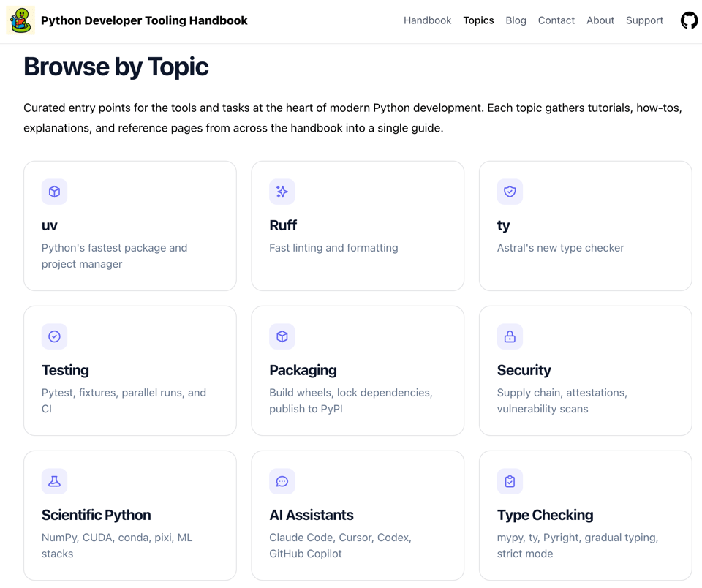Open the uv topic card
The height and width of the screenshot is (588, 702).
129,225
